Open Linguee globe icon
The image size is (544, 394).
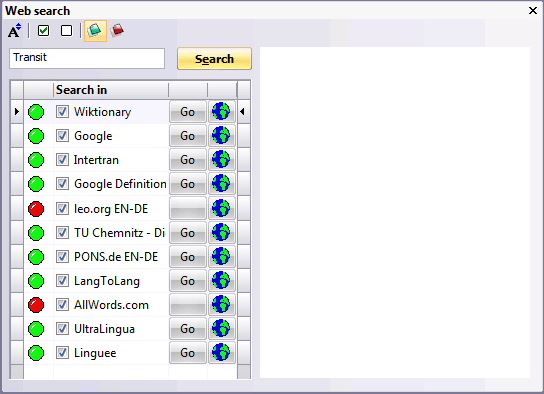pos(221,353)
